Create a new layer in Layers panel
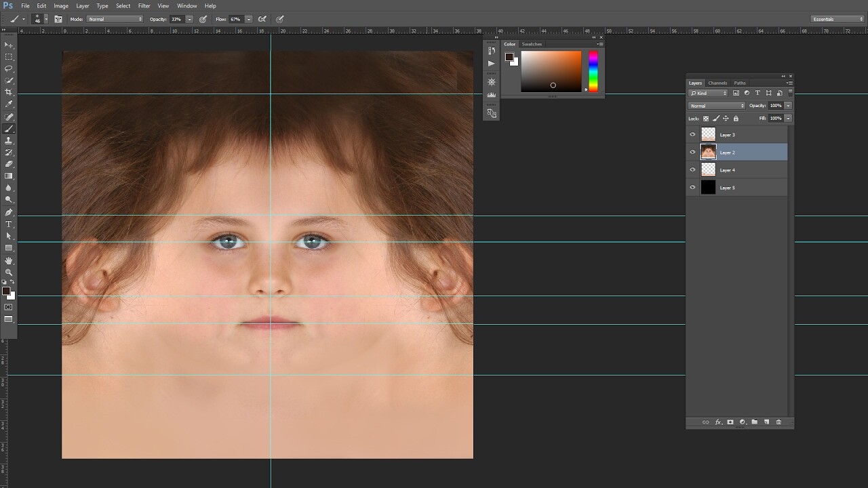The width and height of the screenshot is (868, 488). click(767, 422)
